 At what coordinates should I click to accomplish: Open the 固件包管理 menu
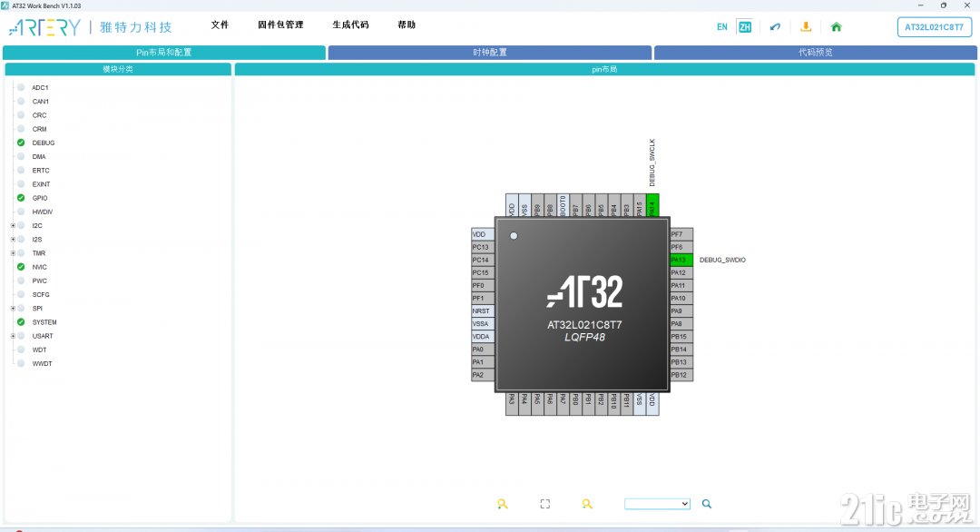point(280,25)
